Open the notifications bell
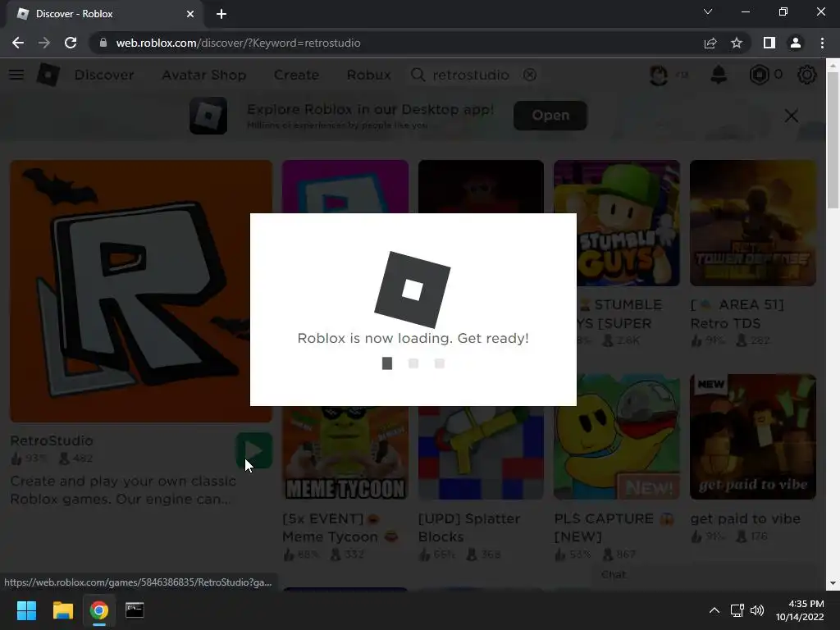The image size is (840, 630). click(x=719, y=75)
